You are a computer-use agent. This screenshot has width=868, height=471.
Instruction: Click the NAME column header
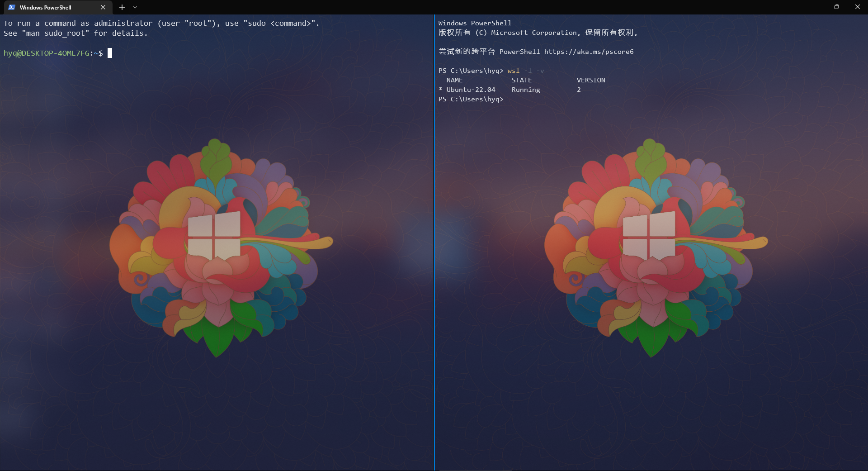454,80
